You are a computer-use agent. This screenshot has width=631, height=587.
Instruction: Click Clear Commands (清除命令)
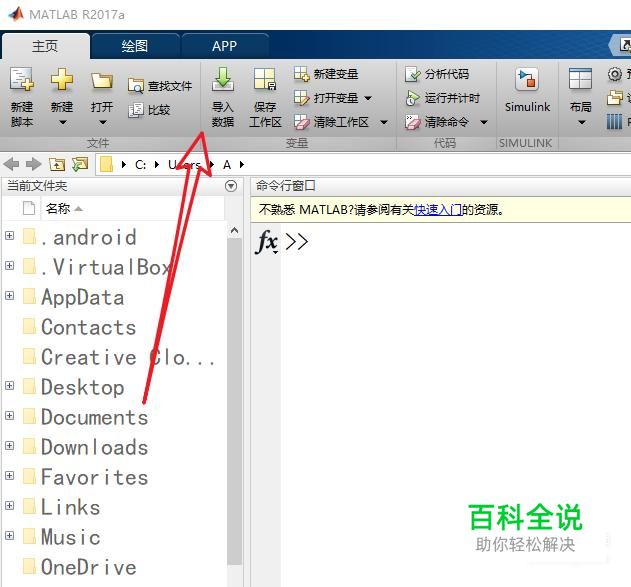(x=437, y=122)
